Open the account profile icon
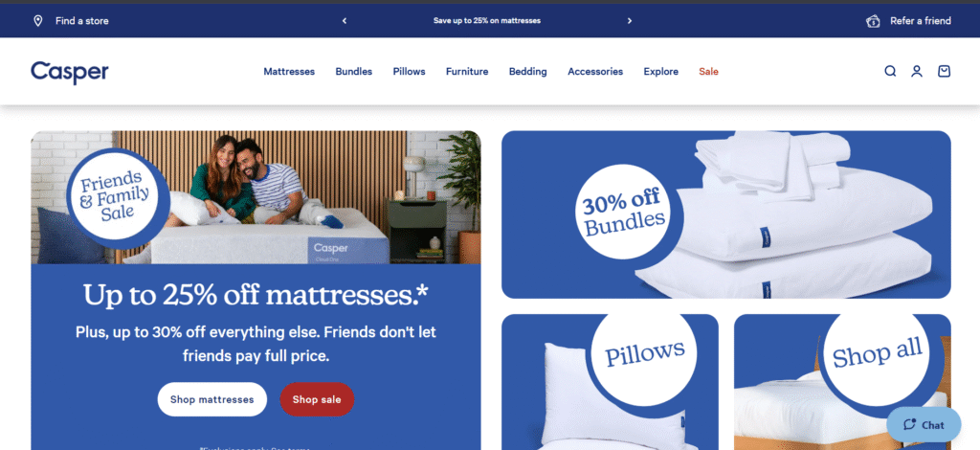The image size is (980, 450). coord(917,71)
